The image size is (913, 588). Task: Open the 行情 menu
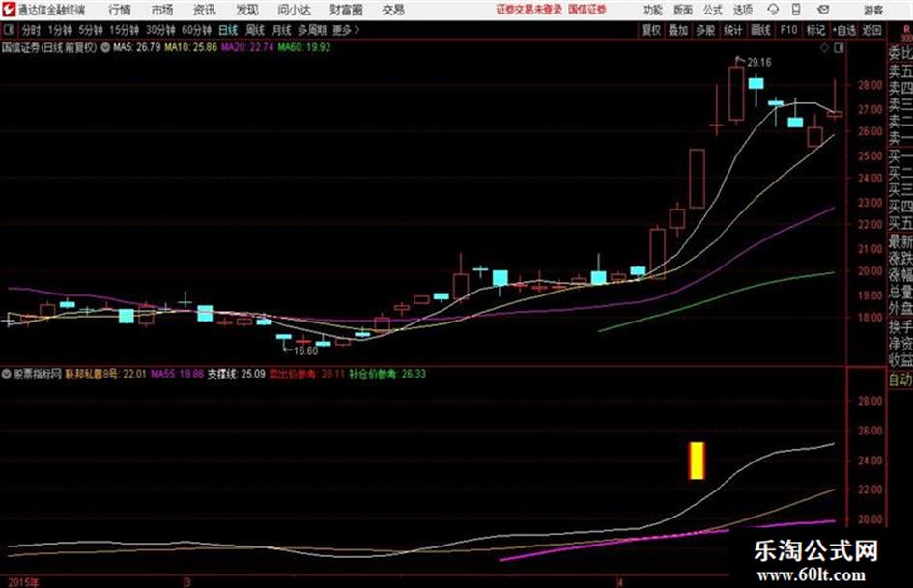[x=120, y=10]
